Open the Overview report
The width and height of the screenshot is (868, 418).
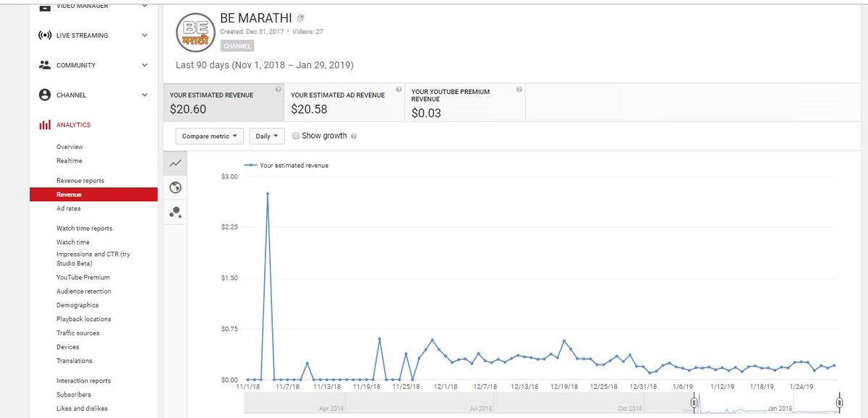(69, 147)
